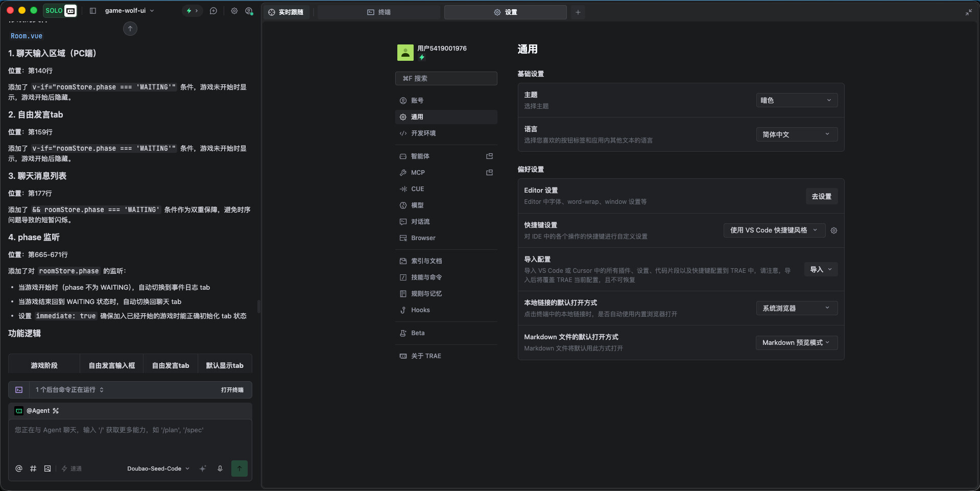Open the CUE settings section
The width and height of the screenshot is (980, 491).
446,189
